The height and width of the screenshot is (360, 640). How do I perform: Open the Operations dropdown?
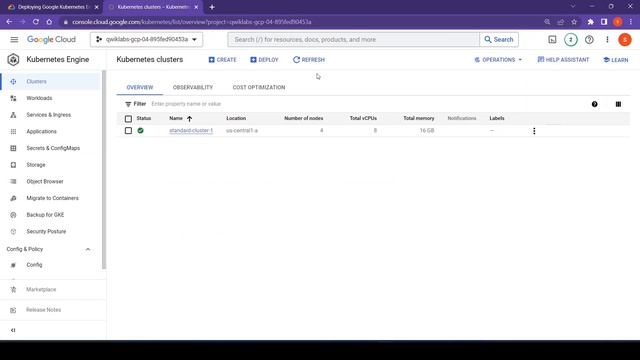click(498, 60)
